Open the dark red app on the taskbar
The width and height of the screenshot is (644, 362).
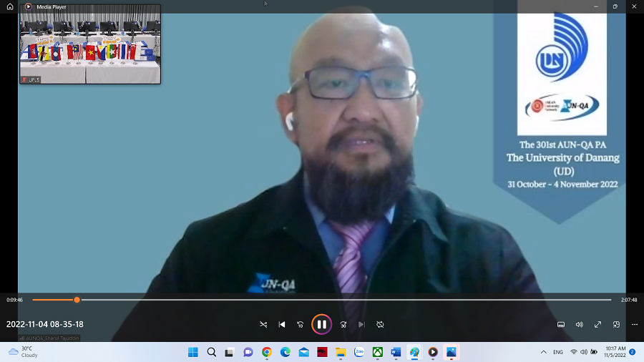(322, 352)
